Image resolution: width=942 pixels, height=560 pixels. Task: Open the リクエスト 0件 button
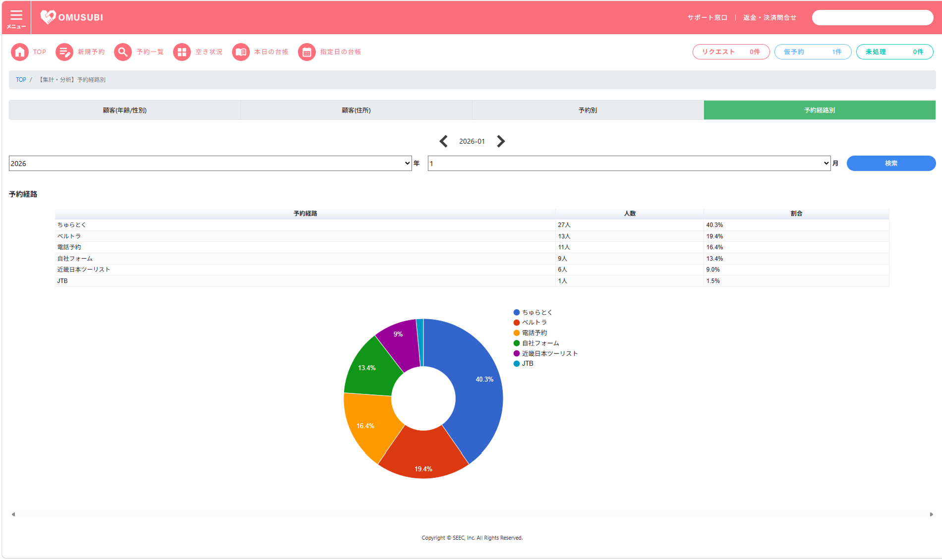pyautogui.click(x=731, y=52)
